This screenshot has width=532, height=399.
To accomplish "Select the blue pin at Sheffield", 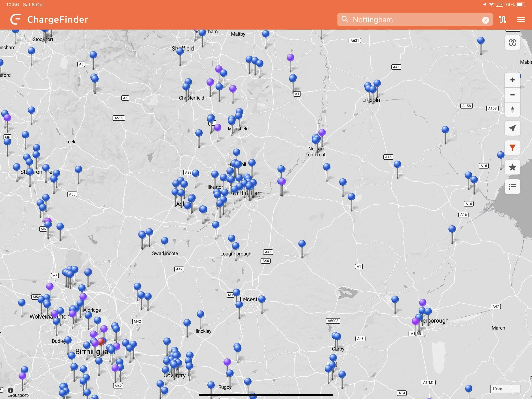I will click(180, 51).
